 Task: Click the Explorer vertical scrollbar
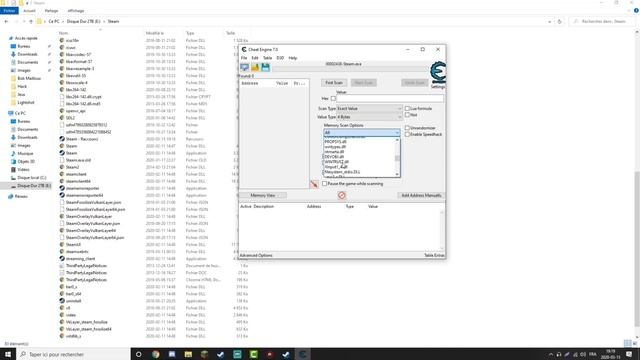637,249
